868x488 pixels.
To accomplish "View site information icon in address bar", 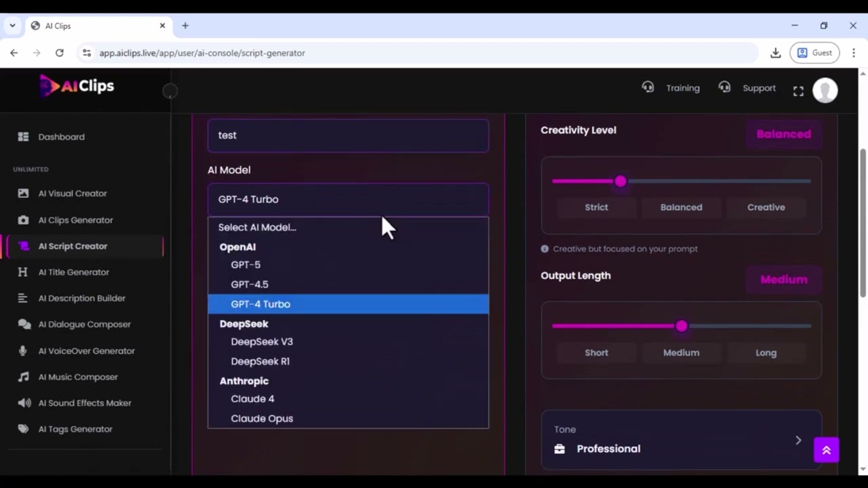I will tap(86, 53).
